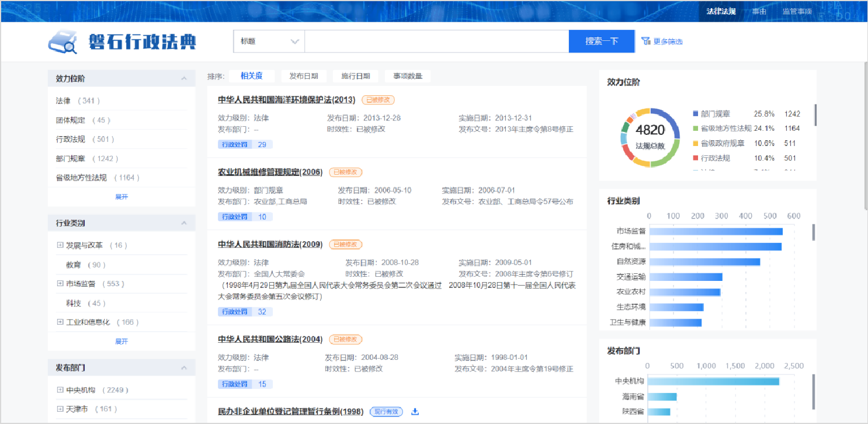Switch to the 事由 top tab
The width and height of the screenshot is (868, 424).
coord(759,11)
